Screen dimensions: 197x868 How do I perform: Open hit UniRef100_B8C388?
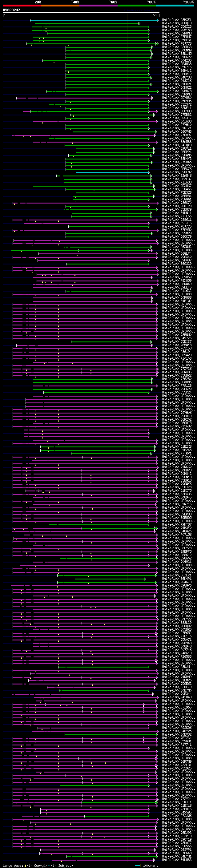(176, 111)
